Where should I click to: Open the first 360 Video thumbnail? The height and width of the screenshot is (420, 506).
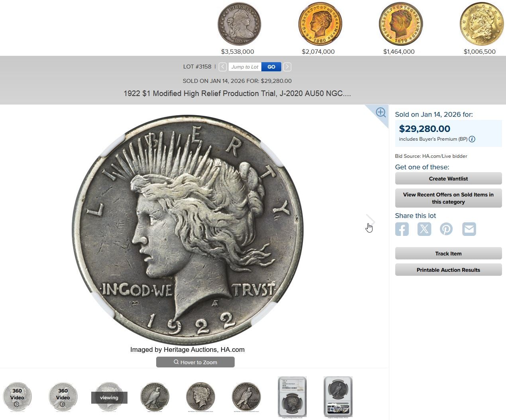point(17,397)
